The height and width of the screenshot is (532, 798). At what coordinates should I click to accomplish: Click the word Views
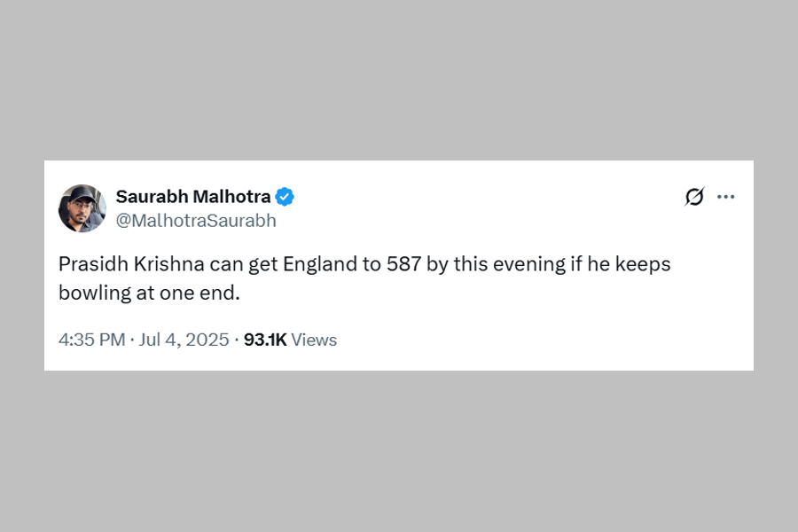pos(314,340)
